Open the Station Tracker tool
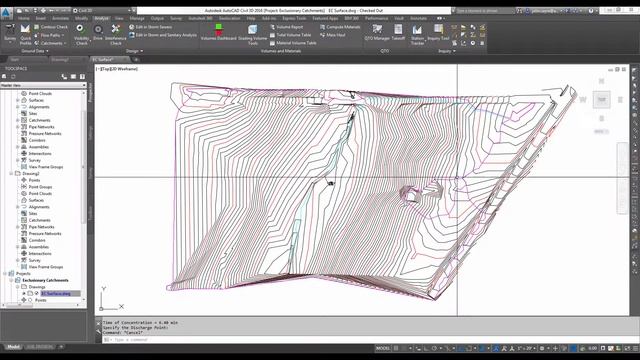Image resolution: width=640 pixels, height=360 pixels. point(417,35)
